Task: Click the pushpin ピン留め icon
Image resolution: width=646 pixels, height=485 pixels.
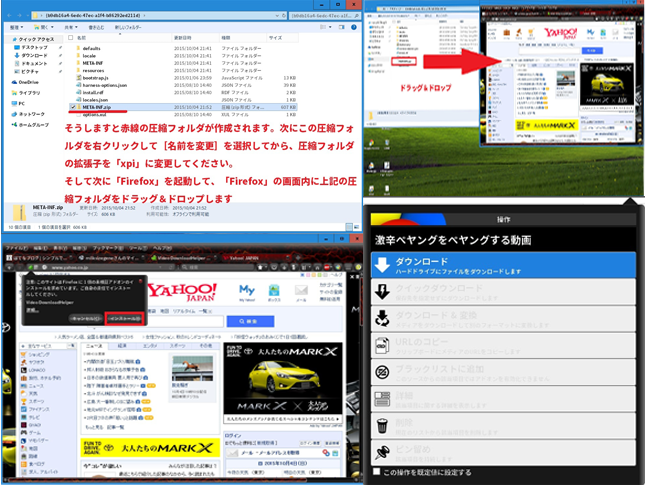Action: pos(382,452)
